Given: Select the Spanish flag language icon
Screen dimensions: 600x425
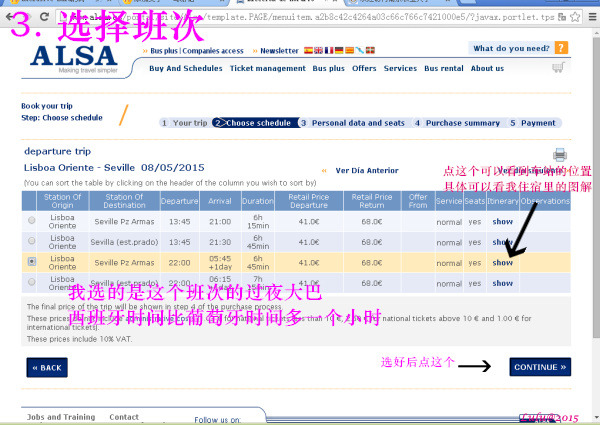Looking at the screenshot, I should pos(307,51).
